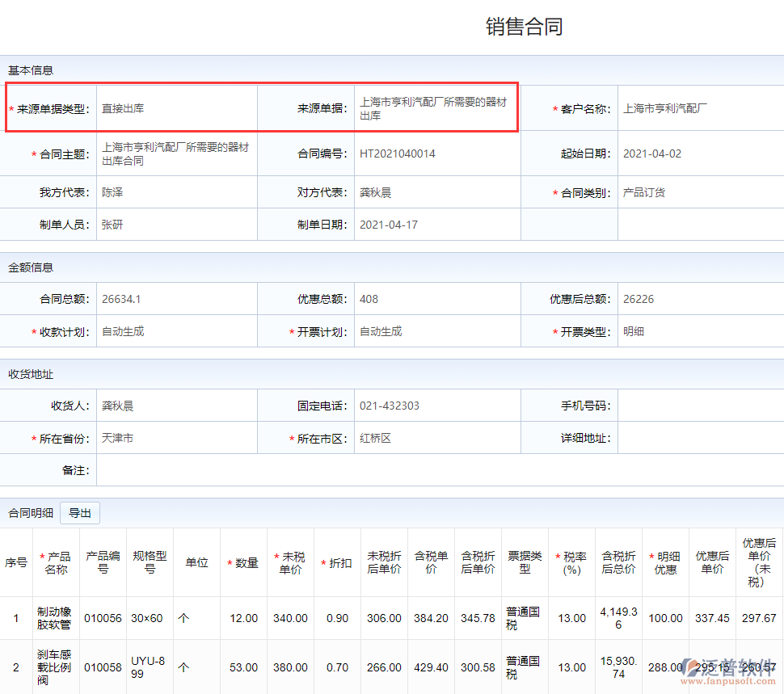Click the empty 手机号码 field

tap(700, 406)
